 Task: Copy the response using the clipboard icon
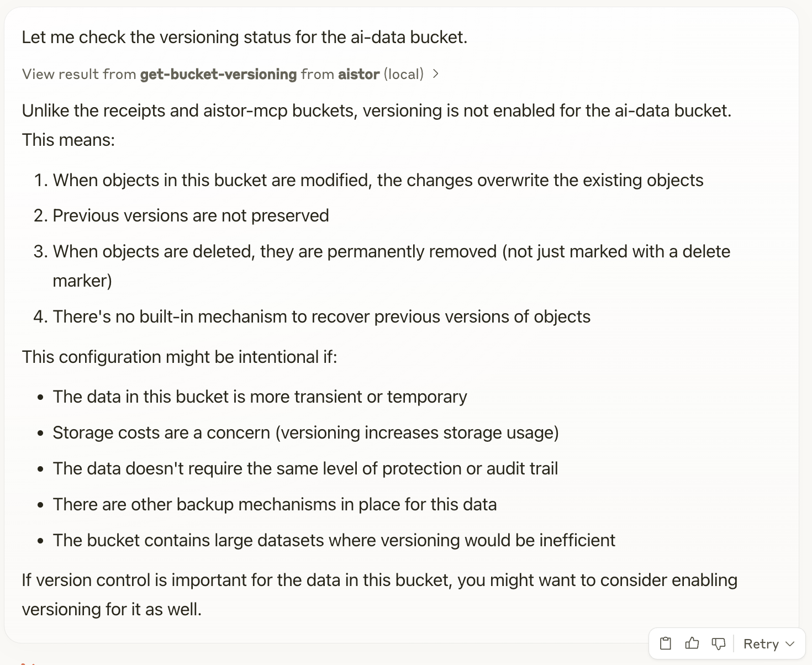(x=666, y=643)
